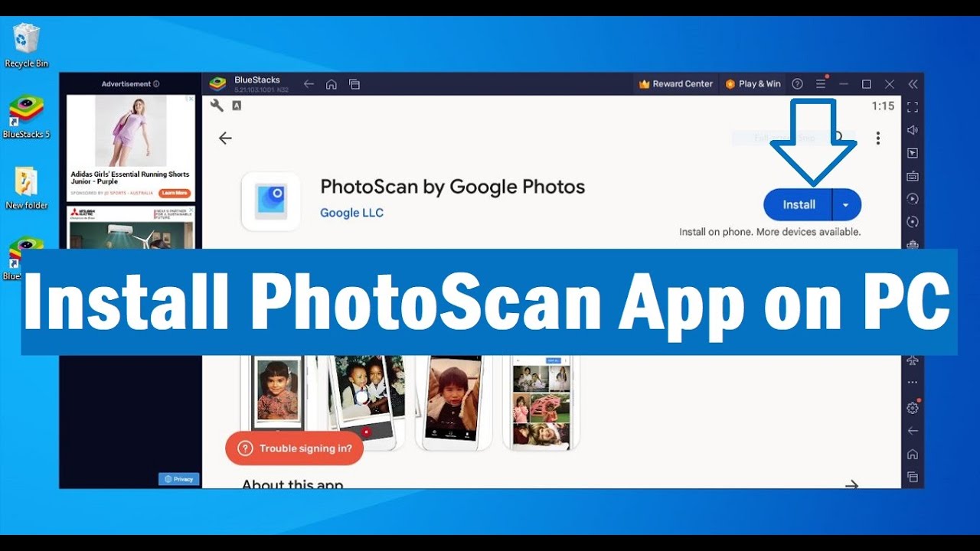This screenshot has width=980, height=551.
Task: Click the back arrow at sidebar bottom
Action: click(912, 431)
